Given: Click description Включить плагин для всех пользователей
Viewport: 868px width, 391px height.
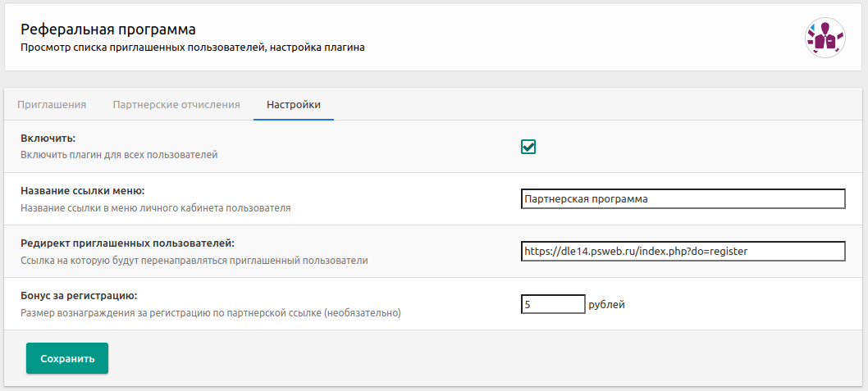Looking at the screenshot, I should pos(119,155).
